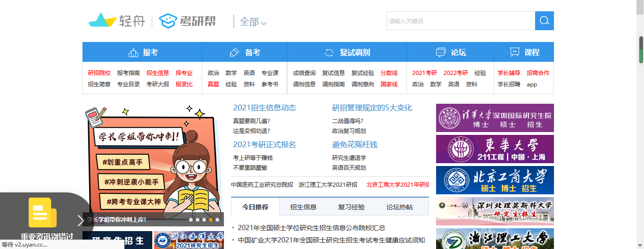Viewport: 644px width, 249px height.
Task: Open the app link under 课程
Action: 532,84
